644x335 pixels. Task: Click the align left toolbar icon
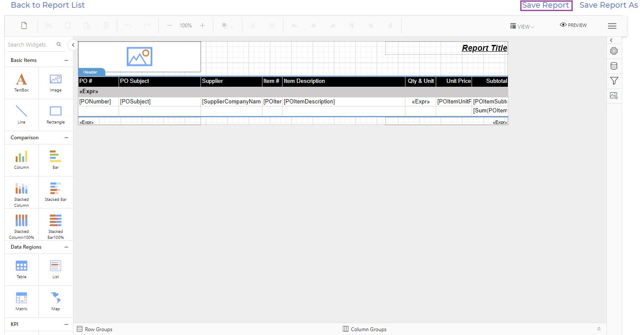click(294, 26)
